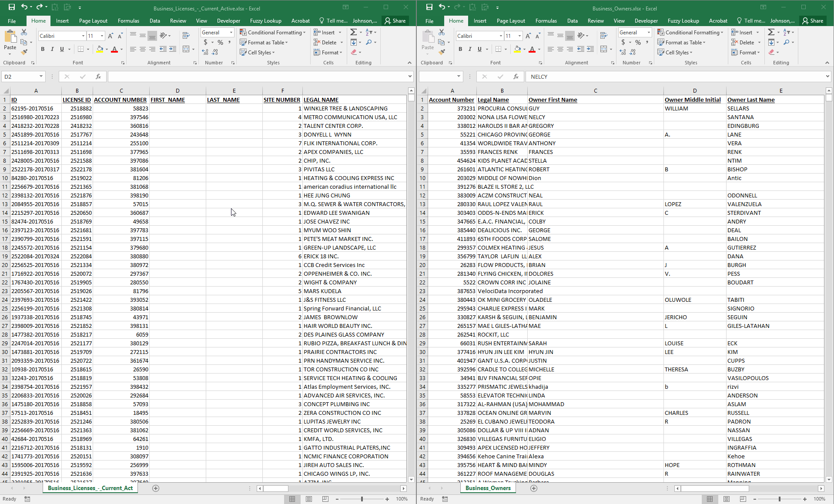Increase font size in left window
Screen dimensions: 834x504
click(111, 36)
